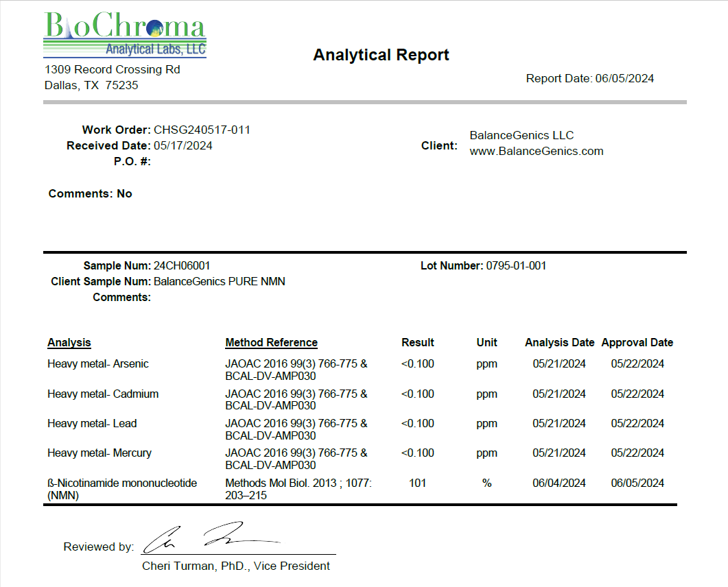Select the BalanceGenics PURE NMN sample name
The height and width of the screenshot is (587, 728).
(x=220, y=282)
